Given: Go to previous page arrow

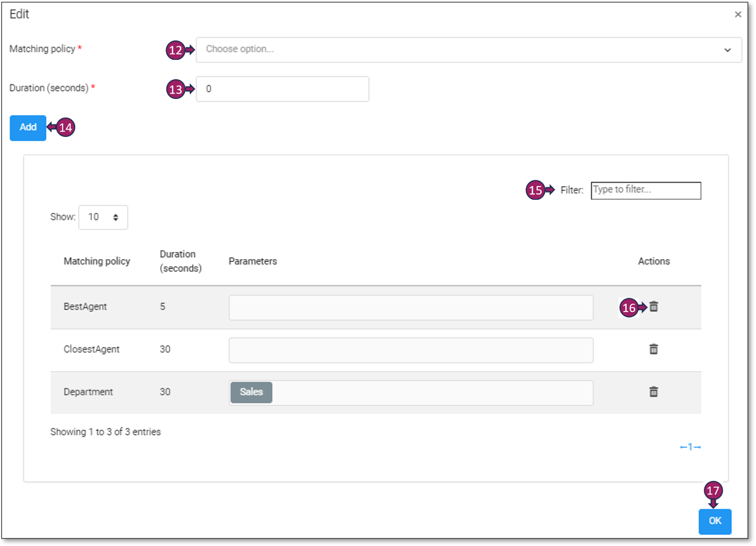Looking at the screenshot, I should click(682, 447).
